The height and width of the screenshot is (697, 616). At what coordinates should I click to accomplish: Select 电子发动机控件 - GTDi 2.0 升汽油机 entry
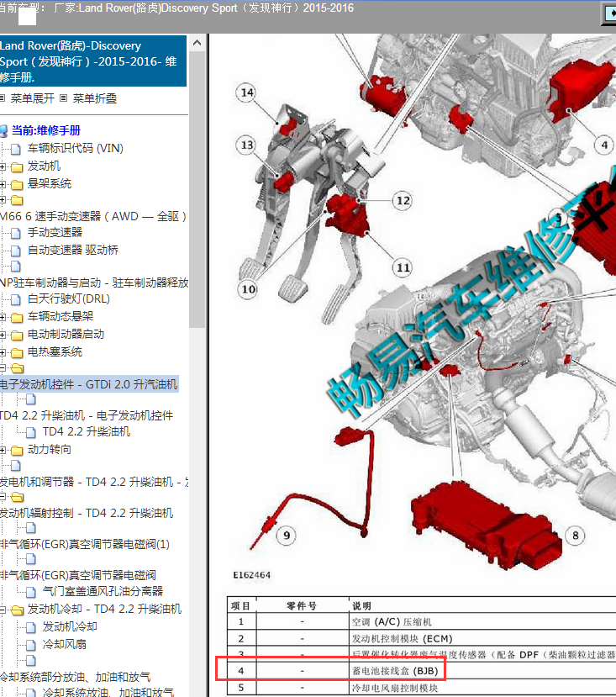pos(88,384)
